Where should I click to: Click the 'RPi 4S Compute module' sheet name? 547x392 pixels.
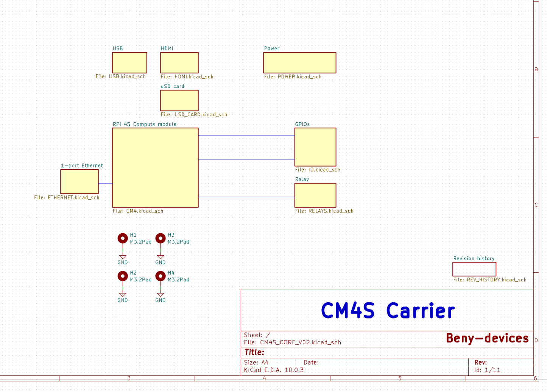145,124
